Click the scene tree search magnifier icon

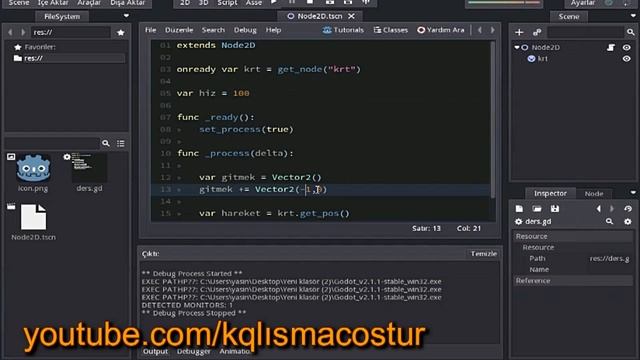pos(631,32)
